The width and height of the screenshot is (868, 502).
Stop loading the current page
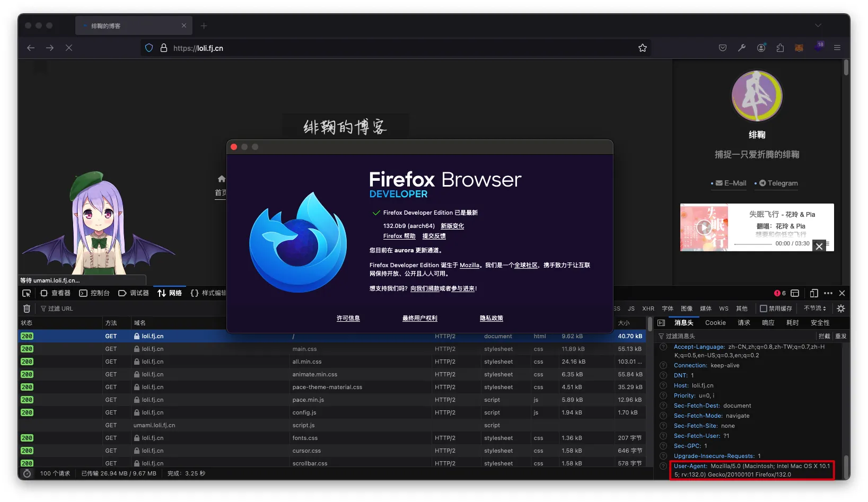click(69, 48)
